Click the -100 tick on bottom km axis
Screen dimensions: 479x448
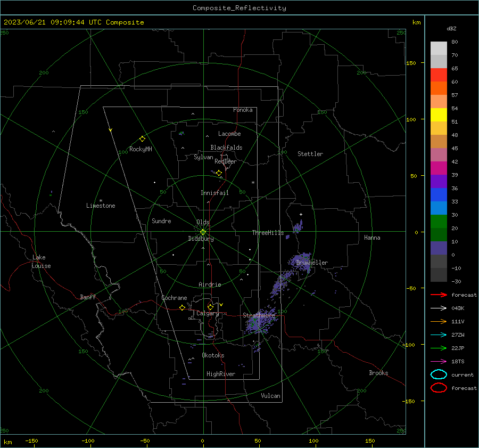(88, 441)
